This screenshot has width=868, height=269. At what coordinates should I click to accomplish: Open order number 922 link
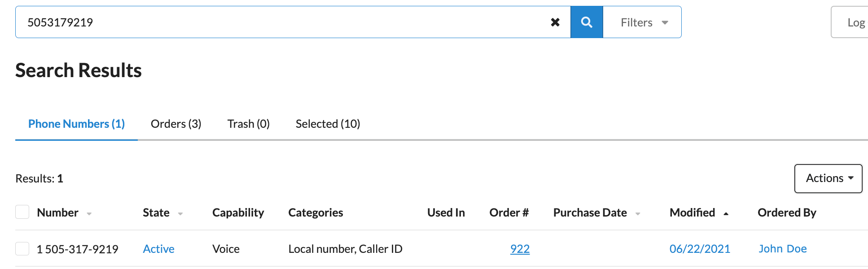tap(520, 249)
